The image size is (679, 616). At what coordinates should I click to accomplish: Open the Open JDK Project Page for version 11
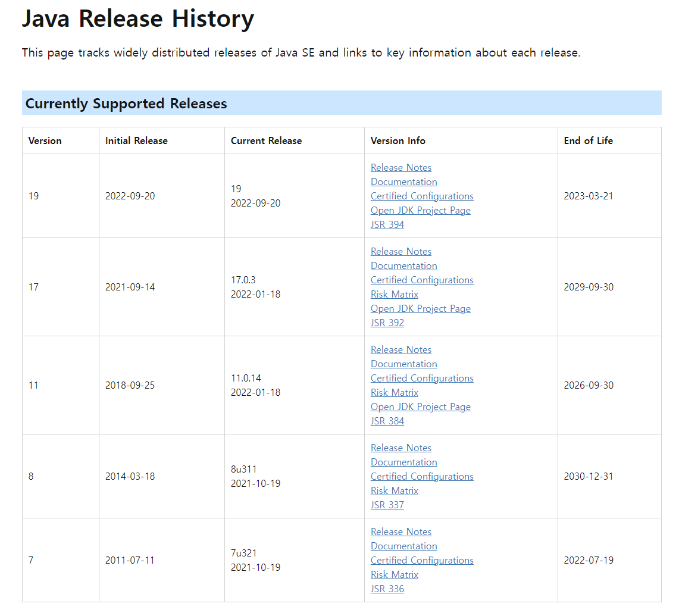(x=421, y=407)
